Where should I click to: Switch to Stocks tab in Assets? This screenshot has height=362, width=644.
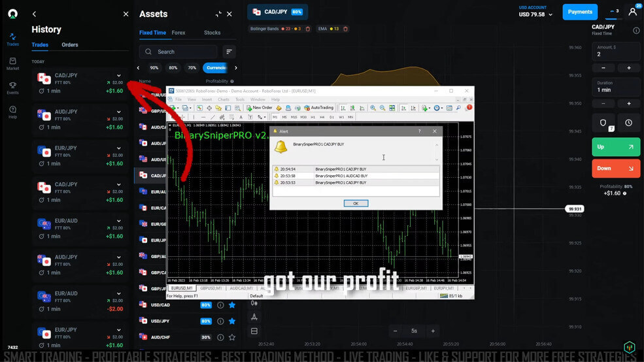click(x=212, y=33)
